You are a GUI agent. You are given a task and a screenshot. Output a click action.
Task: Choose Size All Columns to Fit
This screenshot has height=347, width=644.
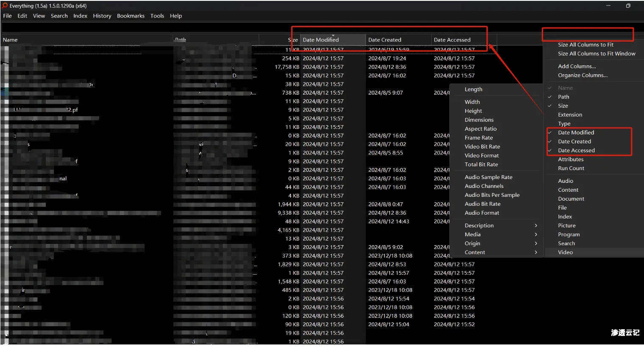coord(585,45)
